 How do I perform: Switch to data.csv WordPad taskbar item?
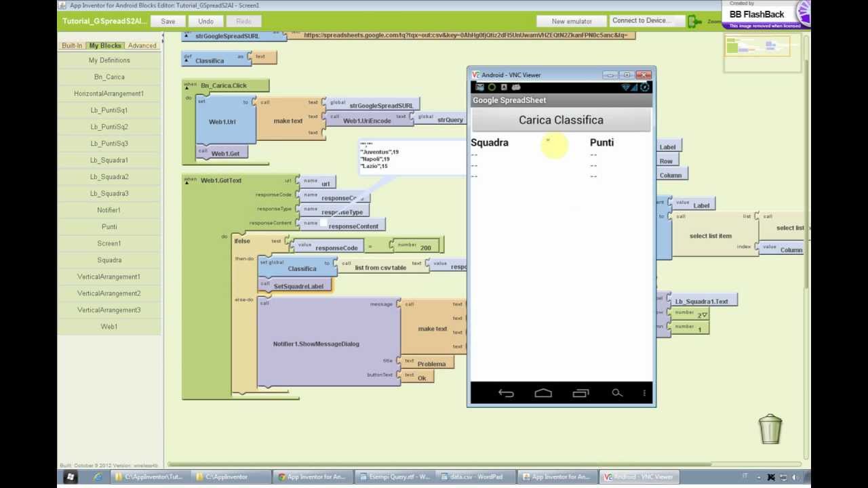pos(475,477)
